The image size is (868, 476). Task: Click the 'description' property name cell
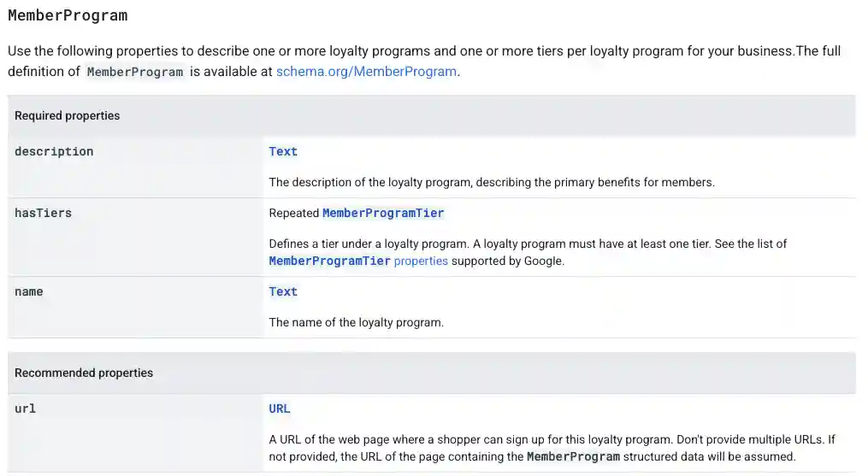click(x=54, y=151)
